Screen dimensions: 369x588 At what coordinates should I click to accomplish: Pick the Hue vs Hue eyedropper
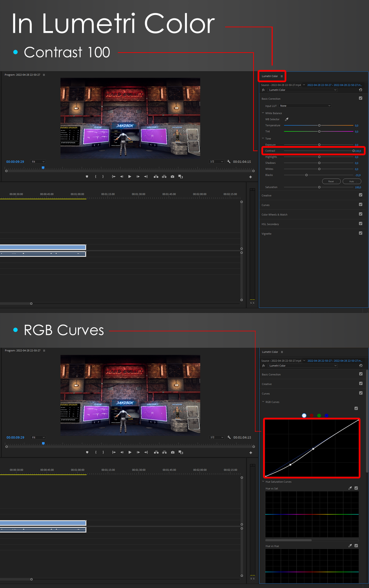pyautogui.click(x=350, y=546)
